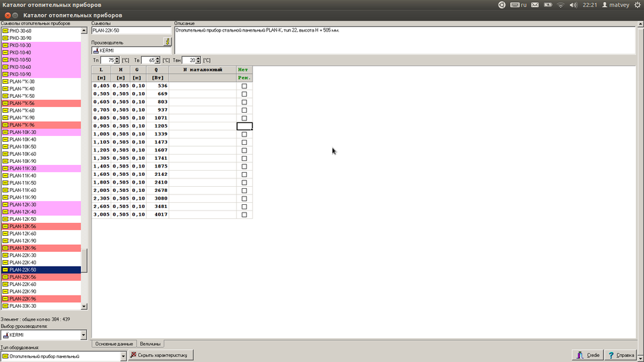Click the radiator icon beside PLAN-22K-60
This screenshot has height=362, width=644.
pyautogui.click(x=5, y=284)
